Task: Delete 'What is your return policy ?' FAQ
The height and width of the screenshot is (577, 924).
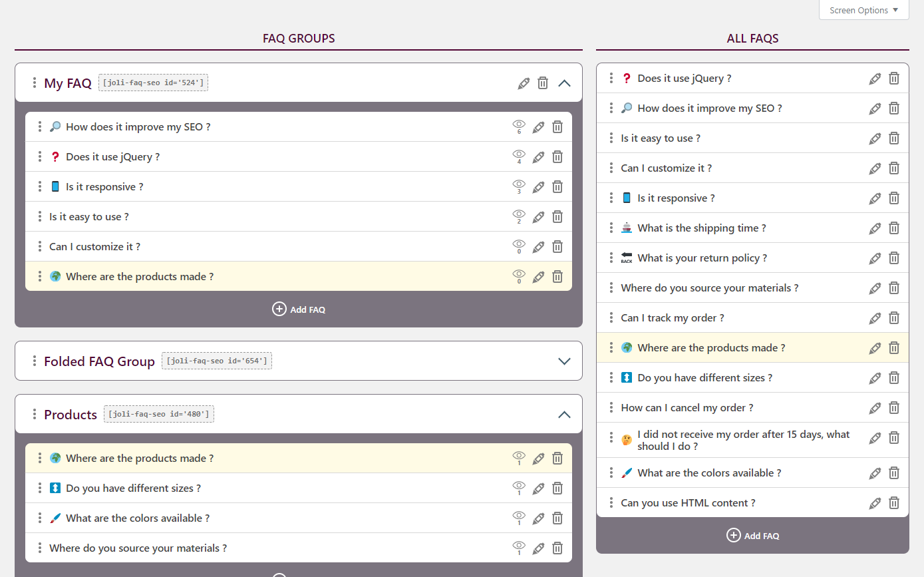Action: [894, 258]
